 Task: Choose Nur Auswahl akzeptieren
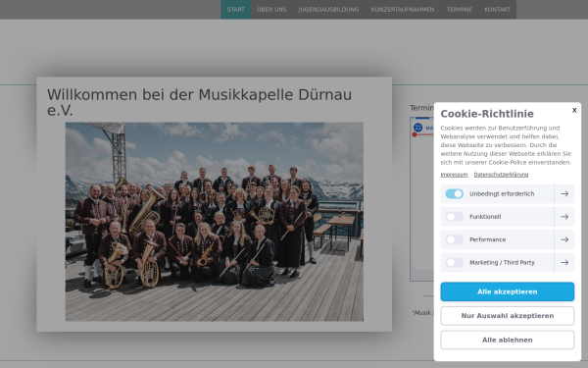[x=507, y=316]
